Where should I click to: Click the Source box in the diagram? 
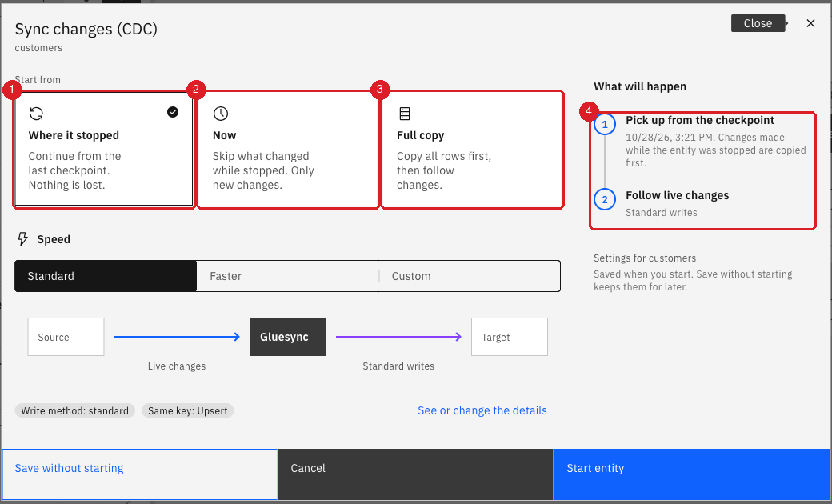[66, 337]
